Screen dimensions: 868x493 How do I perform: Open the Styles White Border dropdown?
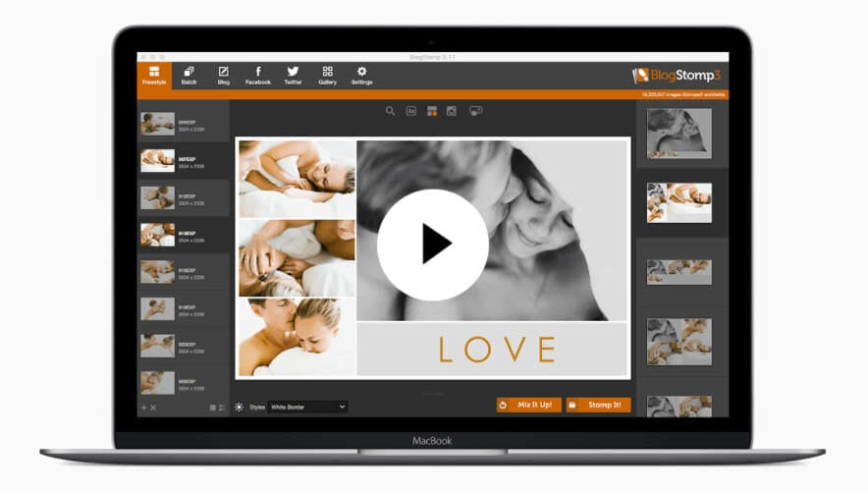point(307,407)
